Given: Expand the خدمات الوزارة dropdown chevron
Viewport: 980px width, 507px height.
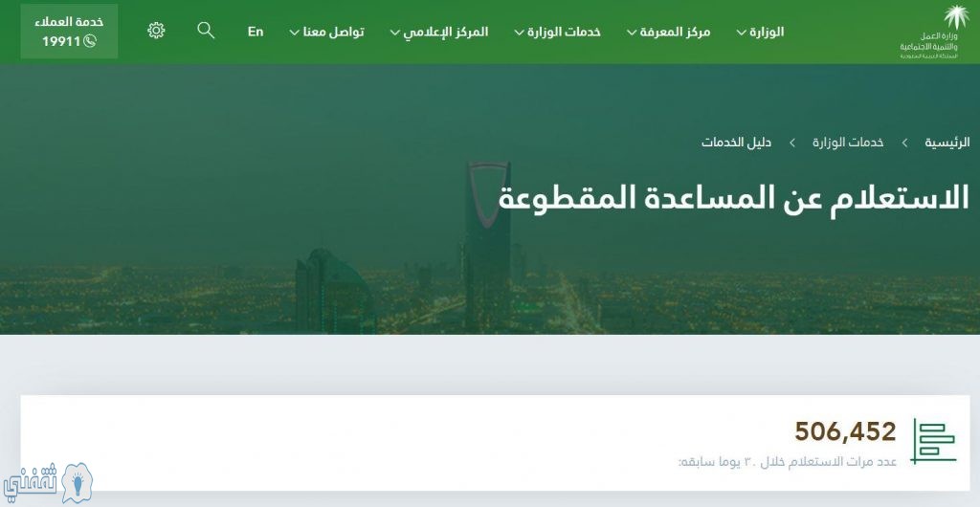Looking at the screenshot, I should (520, 33).
